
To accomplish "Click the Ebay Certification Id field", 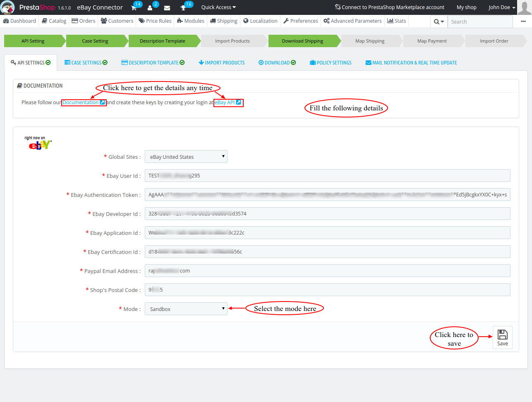I will (328, 252).
